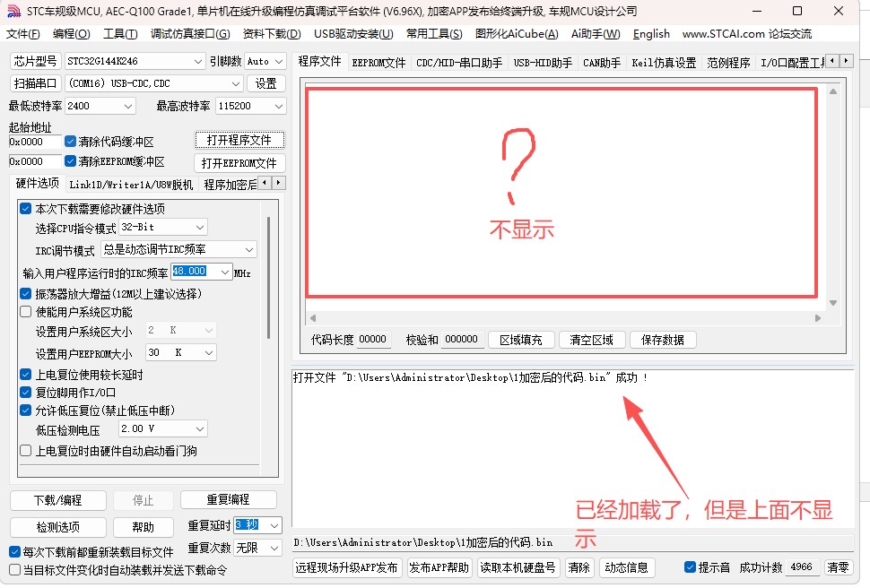Image resolution: width=870 pixels, height=588 pixels.
Task: Open 重复次数 无限 dropdown
Action: (274, 548)
